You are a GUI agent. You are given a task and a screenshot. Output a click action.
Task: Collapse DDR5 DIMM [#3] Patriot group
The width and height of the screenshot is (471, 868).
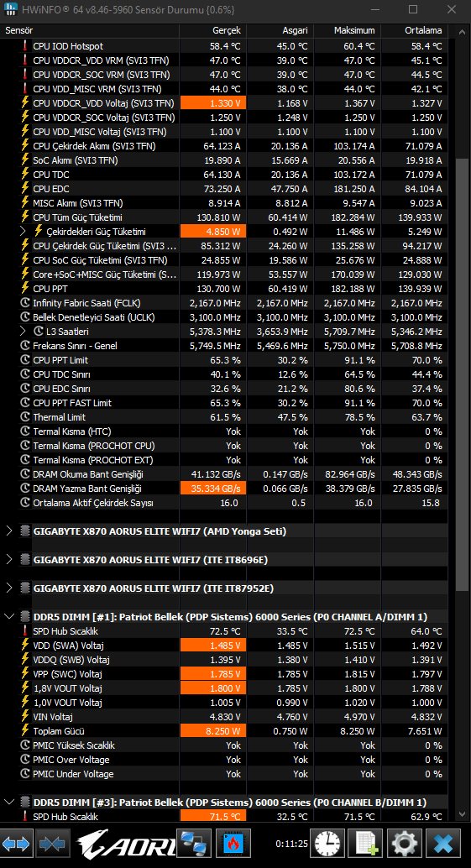coord(9,802)
